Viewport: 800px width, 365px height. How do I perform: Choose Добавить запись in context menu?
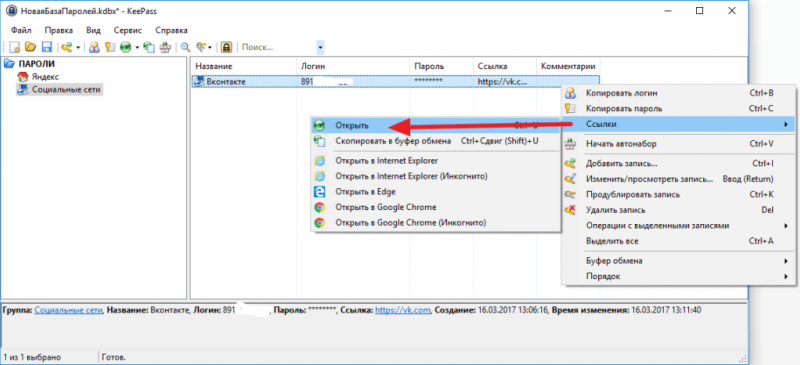click(x=678, y=164)
